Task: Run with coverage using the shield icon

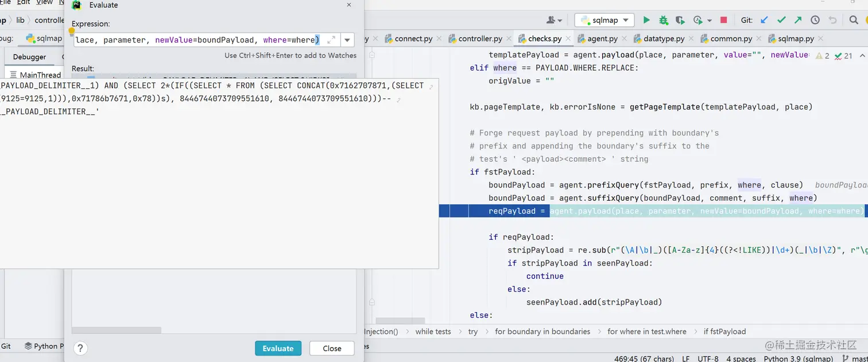Action: (681, 20)
